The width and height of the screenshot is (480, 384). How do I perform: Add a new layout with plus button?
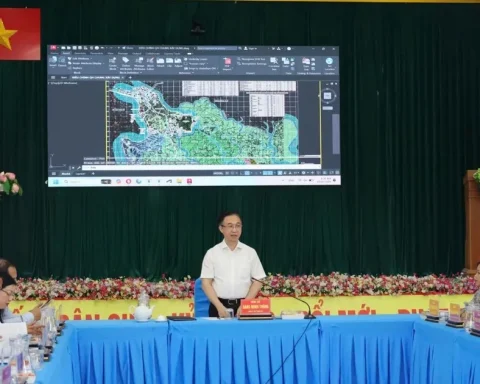click(x=93, y=173)
